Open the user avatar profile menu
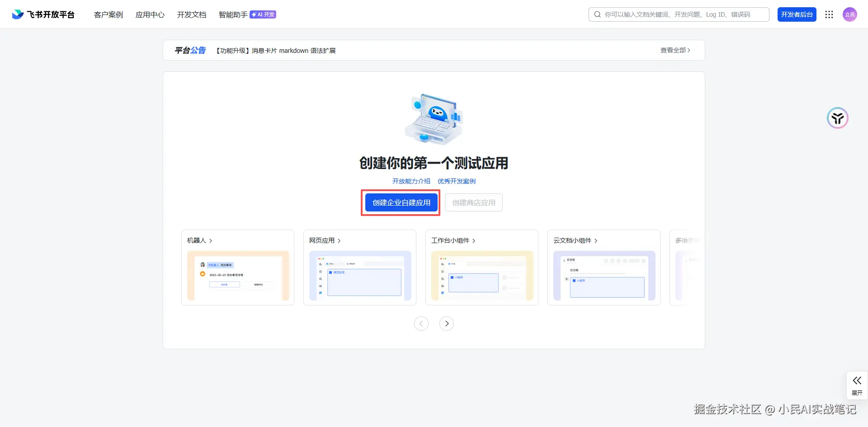Viewport: 868px width, 427px height. [850, 14]
